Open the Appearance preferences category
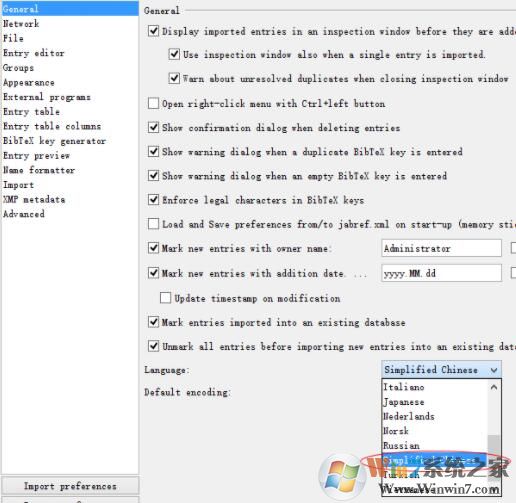The height and width of the screenshot is (503, 516). [29, 82]
